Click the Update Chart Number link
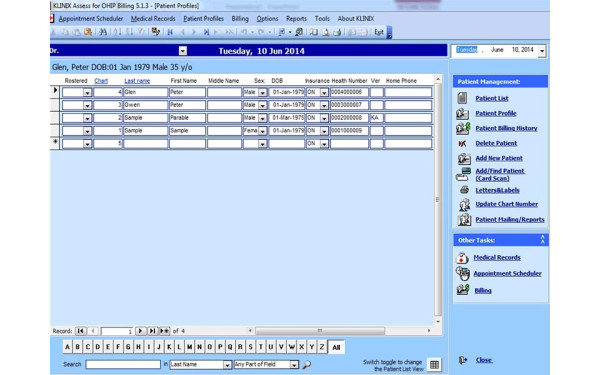The width and height of the screenshot is (600, 375). pos(506,204)
